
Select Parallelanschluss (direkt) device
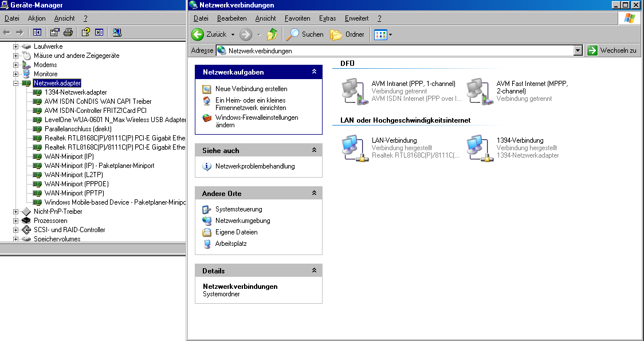coord(78,129)
